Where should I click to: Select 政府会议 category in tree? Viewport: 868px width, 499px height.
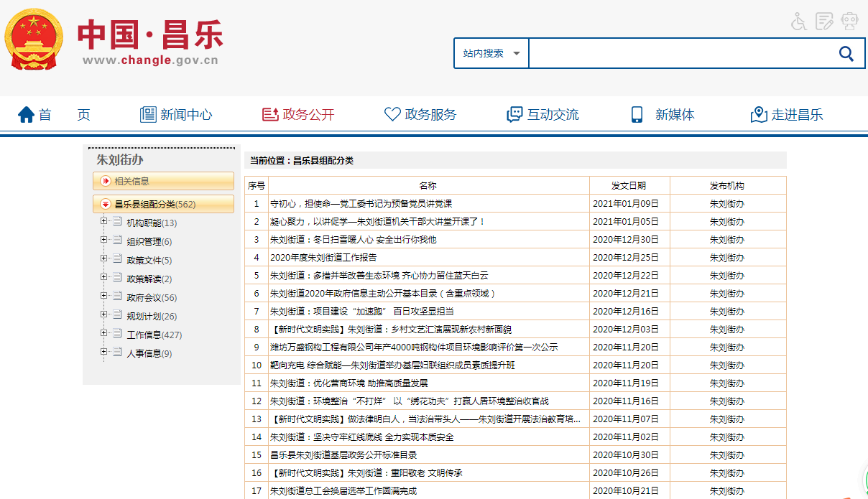point(144,297)
